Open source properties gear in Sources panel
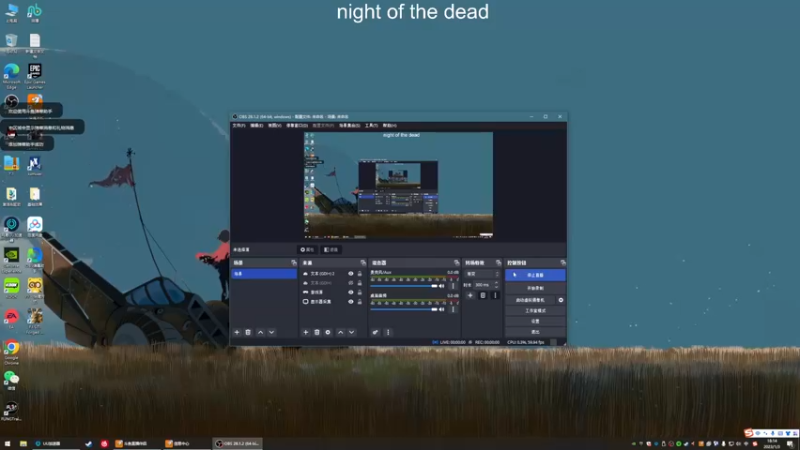This screenshot has width=800, height=450. point(328,332)
